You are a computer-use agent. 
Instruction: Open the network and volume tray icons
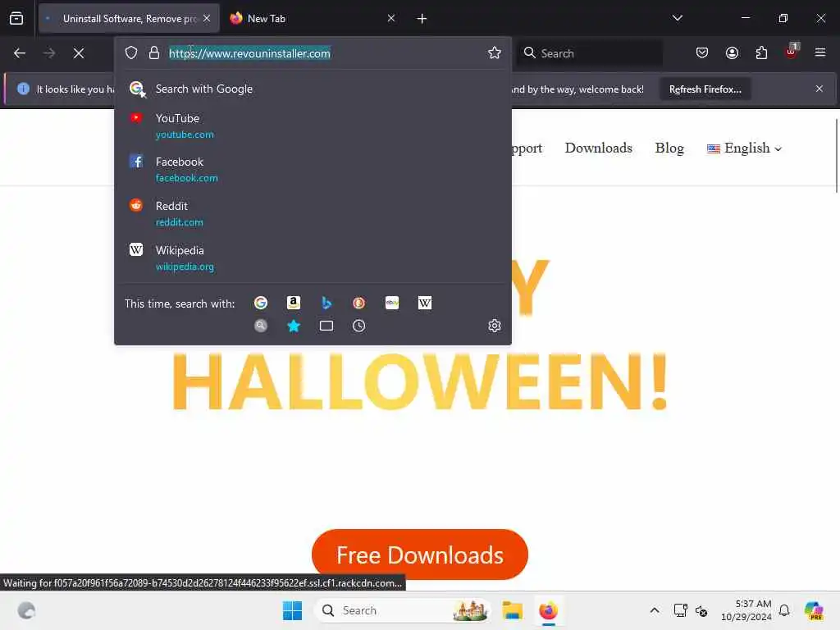point(691,610)
